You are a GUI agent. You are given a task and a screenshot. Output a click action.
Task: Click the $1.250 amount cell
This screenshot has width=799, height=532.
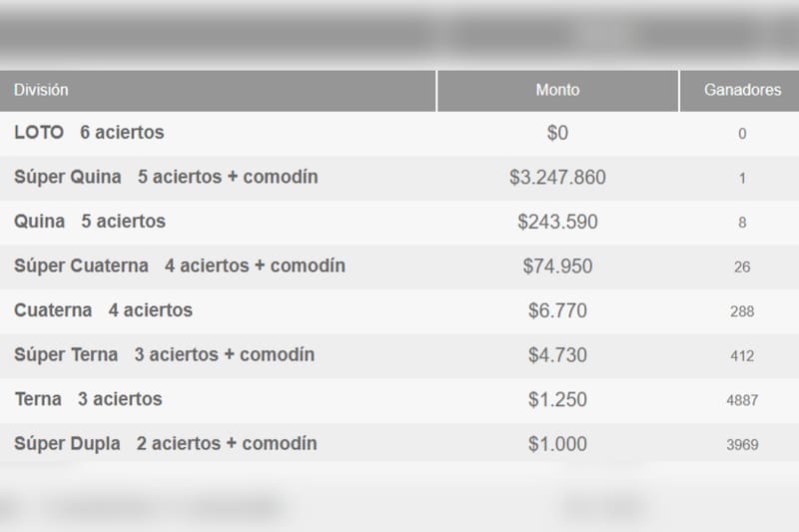click(557, 399)
